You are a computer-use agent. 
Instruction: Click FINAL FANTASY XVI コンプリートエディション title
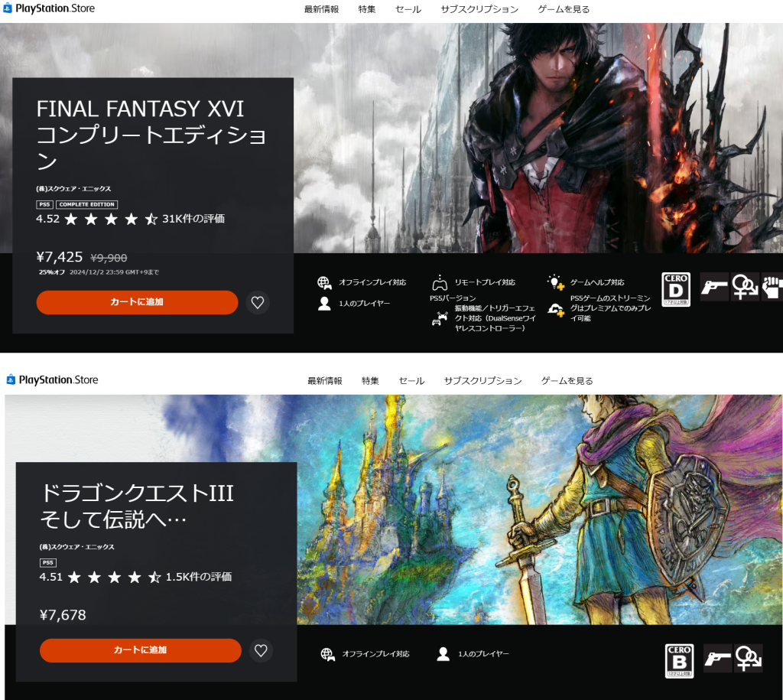(x=151, y=135)
